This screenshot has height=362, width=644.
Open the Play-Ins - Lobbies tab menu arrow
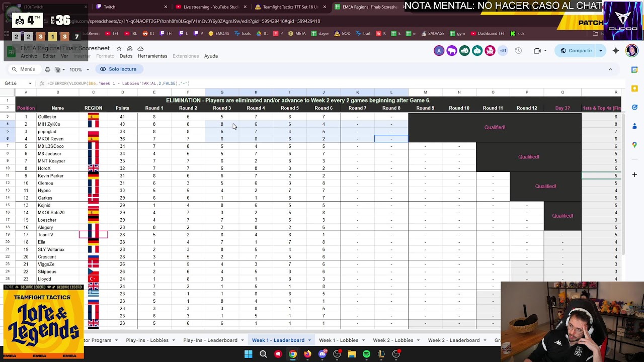click(174, 340)
